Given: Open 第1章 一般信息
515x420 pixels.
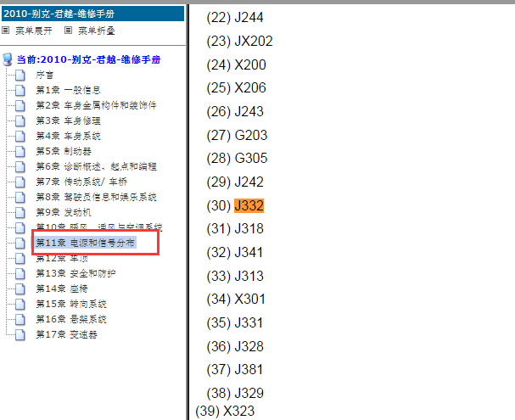Looking at the screenshot, I should pos(68,90).
